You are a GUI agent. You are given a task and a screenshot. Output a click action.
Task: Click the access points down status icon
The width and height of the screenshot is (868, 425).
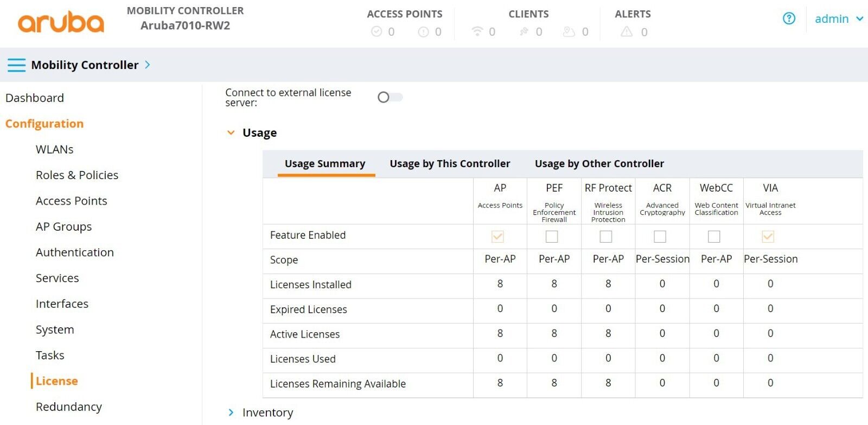pos(423,31)
